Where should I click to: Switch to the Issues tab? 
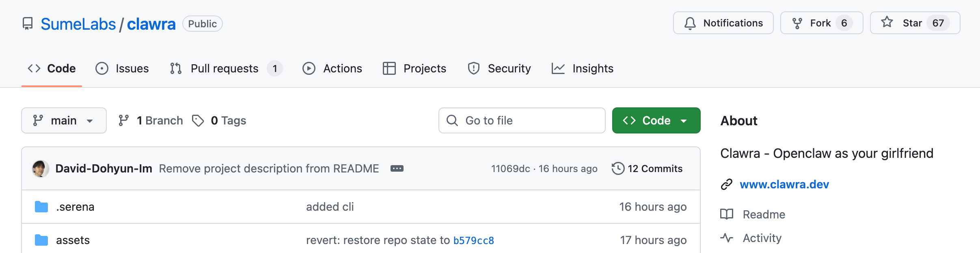click(122, 68)
